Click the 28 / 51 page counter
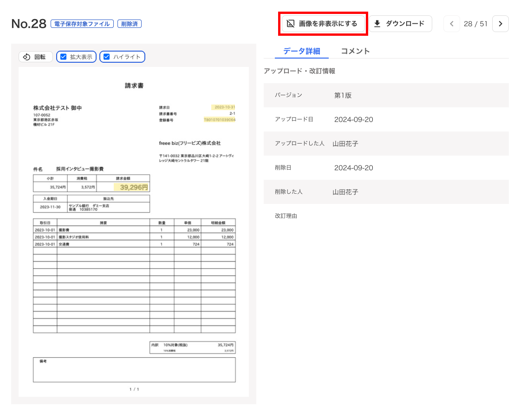Screen dimensions: 520x420 click(x=476, y=24)
